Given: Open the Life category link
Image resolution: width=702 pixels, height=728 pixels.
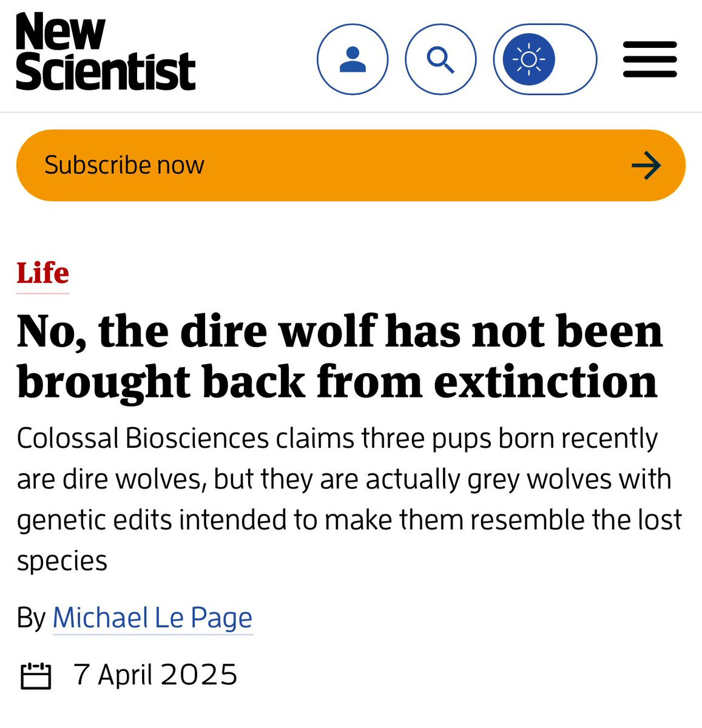Looking at the screenshot, I should [42, 274].
